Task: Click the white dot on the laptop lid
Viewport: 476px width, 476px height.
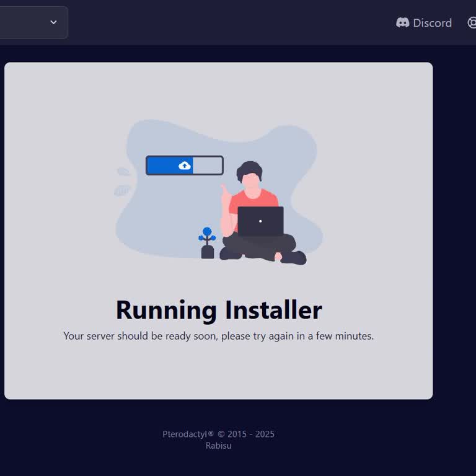Action: click(260, 221)
